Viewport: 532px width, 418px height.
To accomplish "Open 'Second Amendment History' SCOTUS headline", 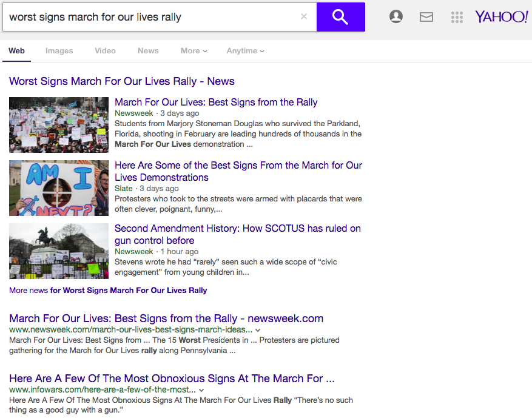I will (238, 234).
